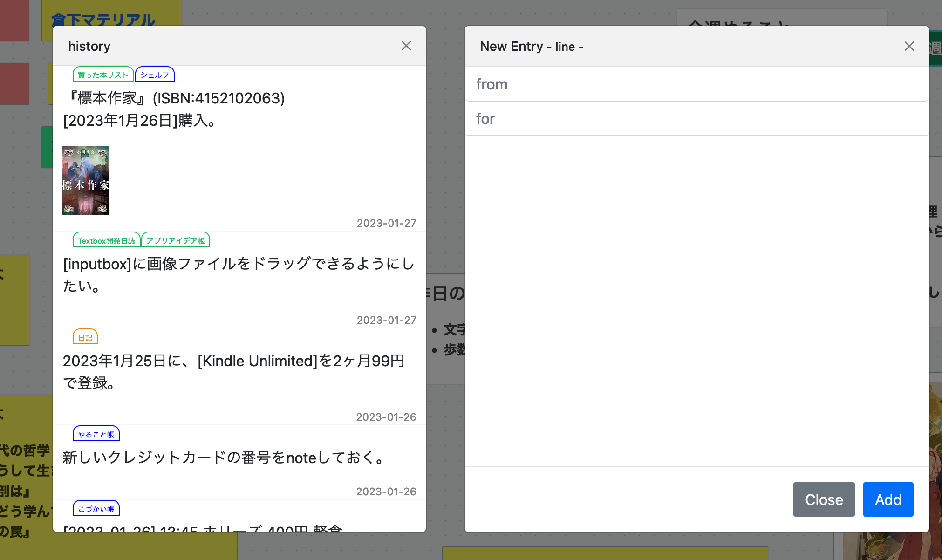The image size is (942, 560).
Task: Click the for input field
Action: (696, 119)
